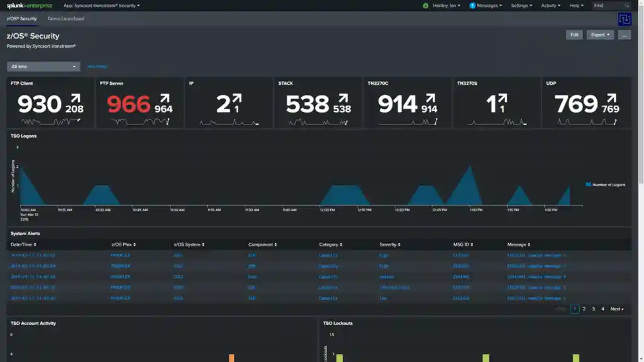Click the 914 TN3270C value
644x362 pixels.
click(397, 104)
